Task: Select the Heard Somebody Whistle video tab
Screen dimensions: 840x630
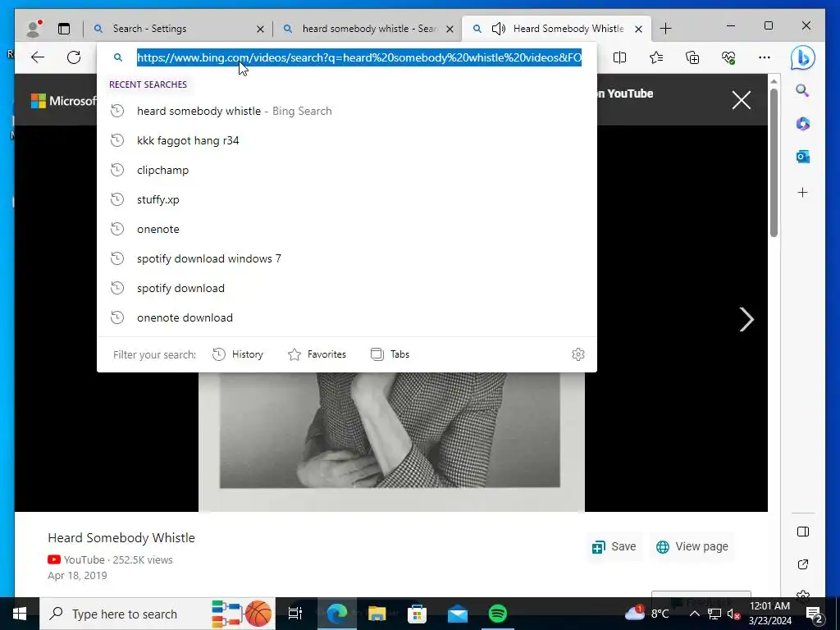Action: pos(557,29)
